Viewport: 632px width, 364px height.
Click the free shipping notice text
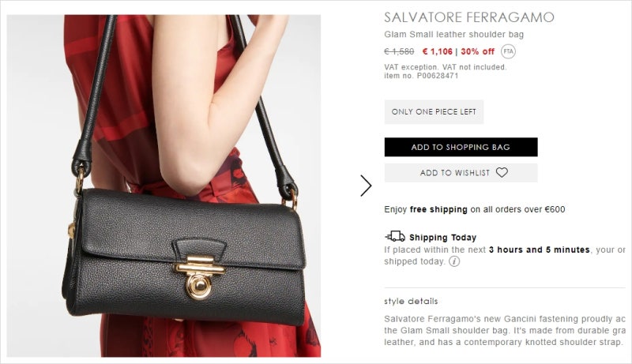click(475, 209)
